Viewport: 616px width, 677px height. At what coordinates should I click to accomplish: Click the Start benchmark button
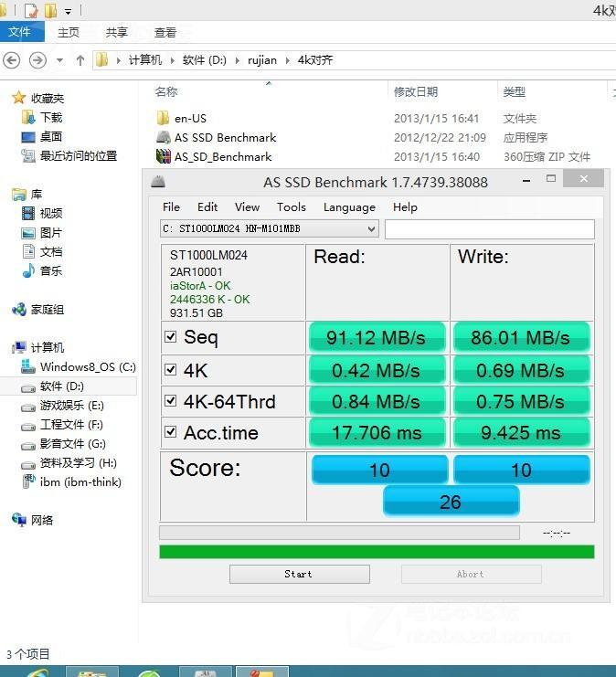300,575
